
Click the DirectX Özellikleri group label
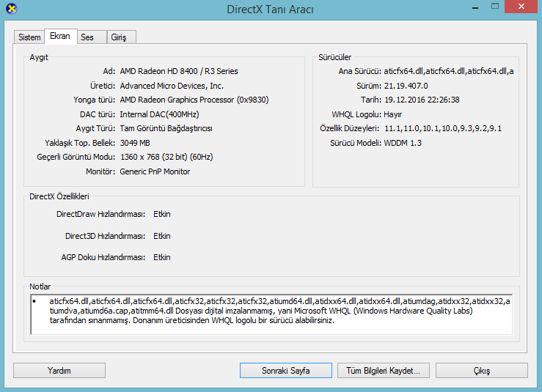pyautogui.click(x=59, y=196)
